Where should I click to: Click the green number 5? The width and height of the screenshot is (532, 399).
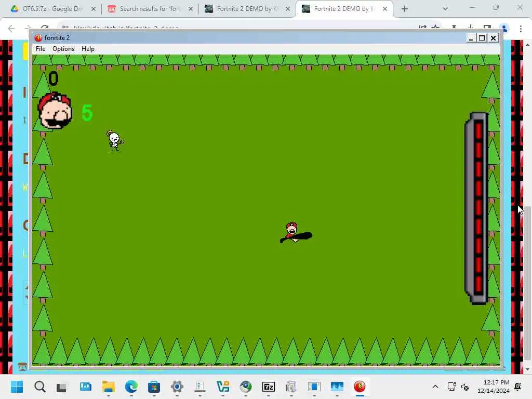[x=87, y=113]
